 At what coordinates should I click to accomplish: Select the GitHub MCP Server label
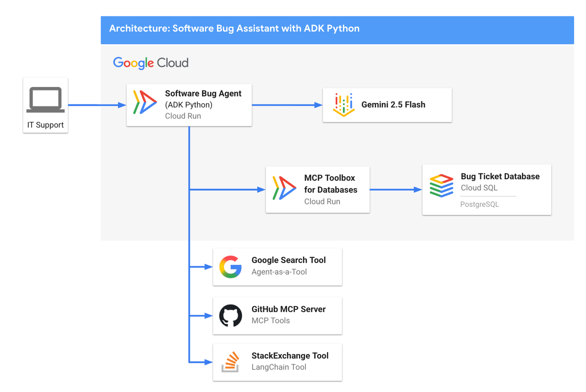[288, 309]
